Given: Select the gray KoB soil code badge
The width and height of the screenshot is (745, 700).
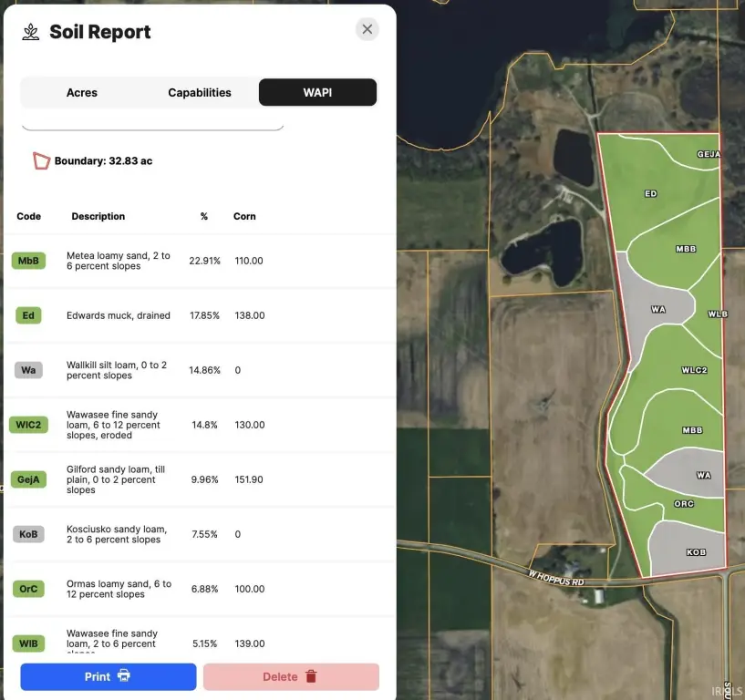Looking at the screenshot, I should pyautogui.click(x=28, y=534).
